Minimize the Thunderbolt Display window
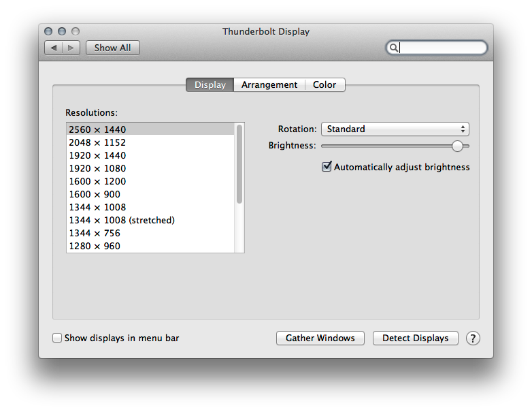This screenshot has width=532, height=412. (x=62, y=31)
